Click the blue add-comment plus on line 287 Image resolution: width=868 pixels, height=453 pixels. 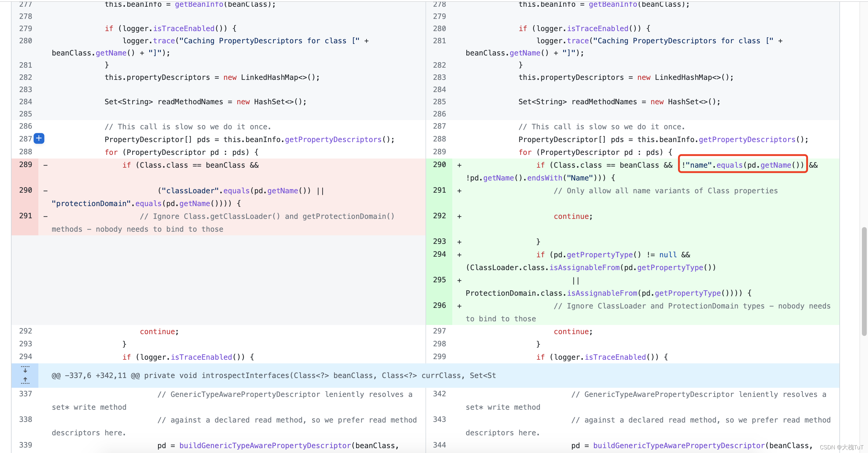click(39, 138)
